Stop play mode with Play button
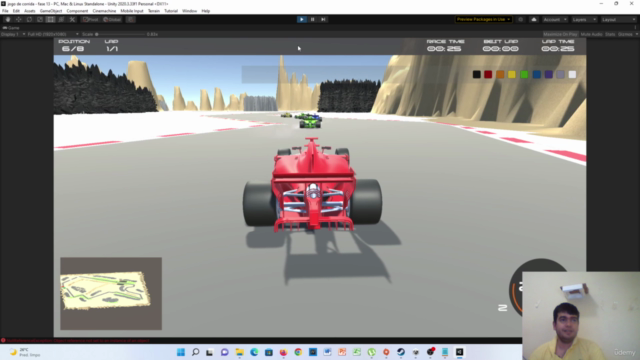This screenshot has height=360, width=640. tap(302, 19)
